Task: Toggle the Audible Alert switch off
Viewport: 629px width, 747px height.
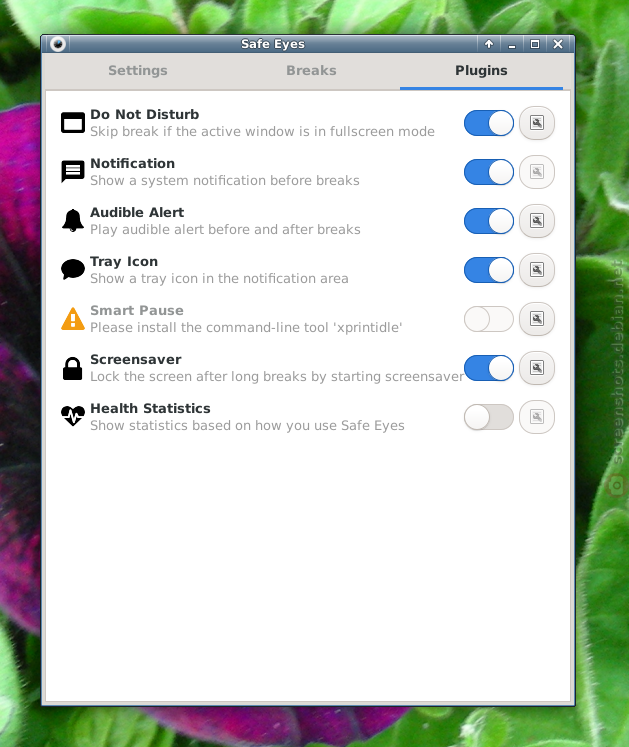Action: tap(489, 221)
